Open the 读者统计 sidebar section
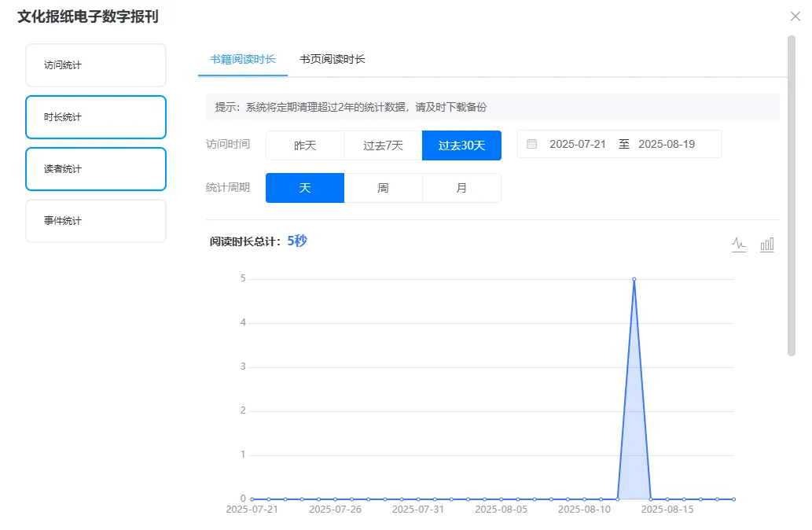Viewport: 812px width, 530px height. pyautogui.click(x=96, y=169)
